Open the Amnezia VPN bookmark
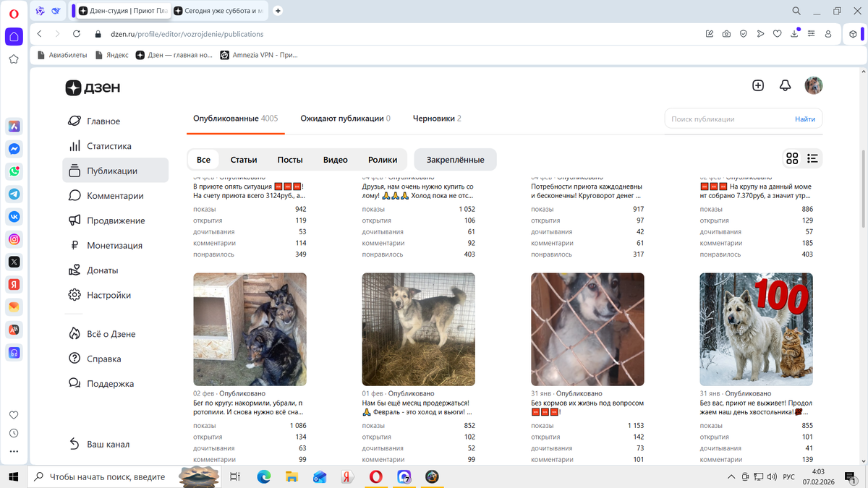The width and height of the screenshot is (868, 488). (x=258, y=55)
